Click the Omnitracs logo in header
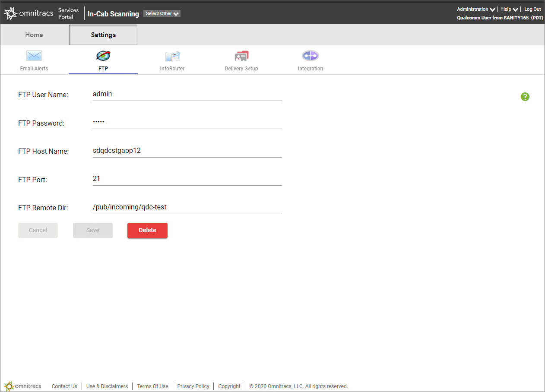 (x=29, y=14)
